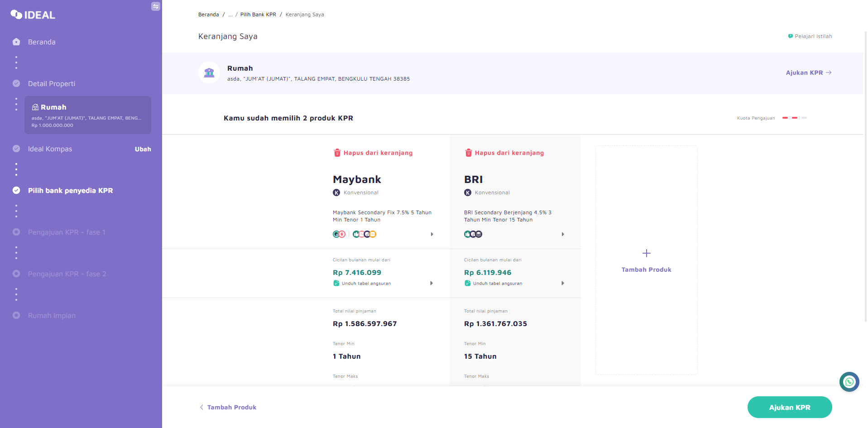Image resolution: width=868 pixels, height=428 pixels.
Task: Click the Rp 1.361.767.035 loan total
Action: (495, 324)
